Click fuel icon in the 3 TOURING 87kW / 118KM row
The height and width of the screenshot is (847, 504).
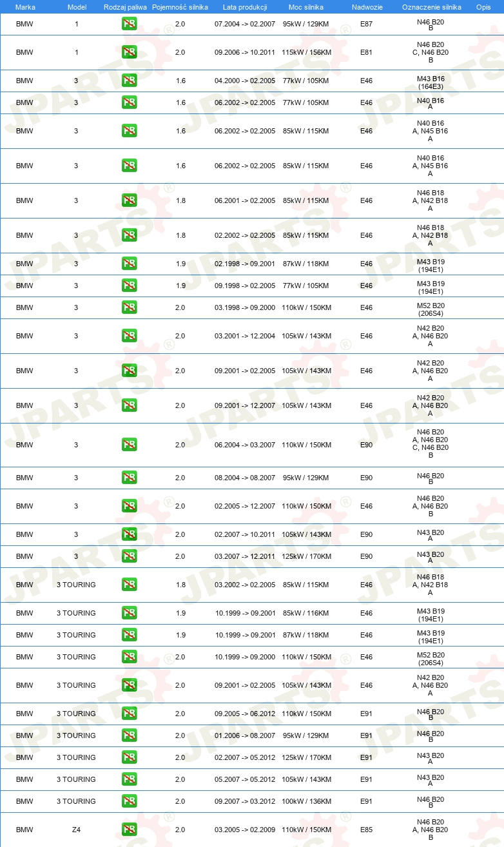coord(129,635)
